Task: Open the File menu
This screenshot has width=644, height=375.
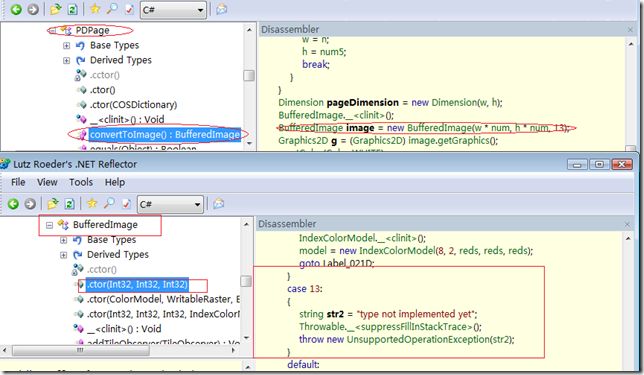Action: tap(18, 182)
